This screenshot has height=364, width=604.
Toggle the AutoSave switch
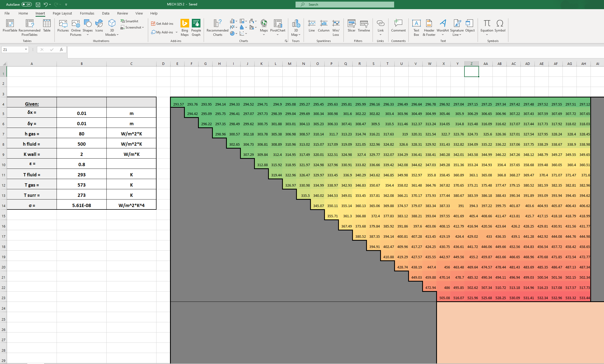[x=27, y=5]
